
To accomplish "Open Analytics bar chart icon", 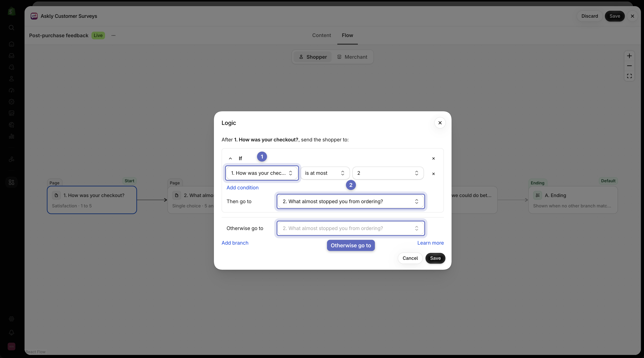I will pyautogui.click(x=11, y=136).
